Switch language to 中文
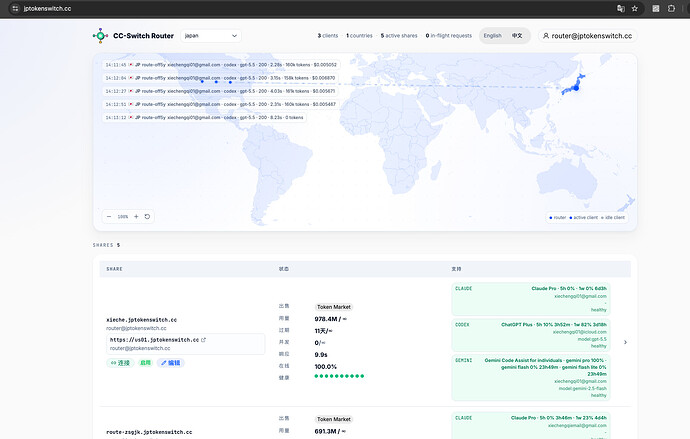The image size is (690, 439). point(517,36)
